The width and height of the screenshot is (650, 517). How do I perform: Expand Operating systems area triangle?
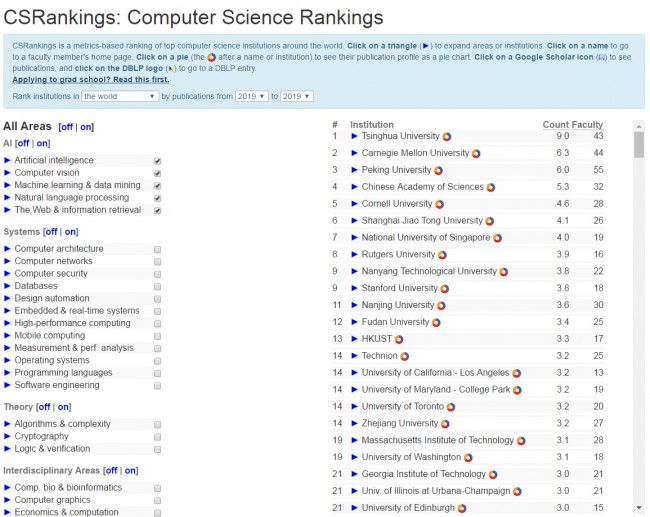[7, 360]
